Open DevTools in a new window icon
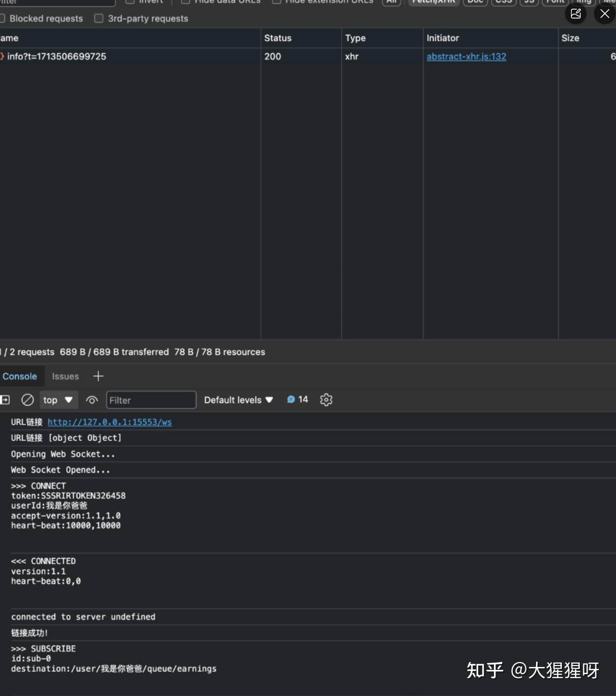 click(576, 14)
